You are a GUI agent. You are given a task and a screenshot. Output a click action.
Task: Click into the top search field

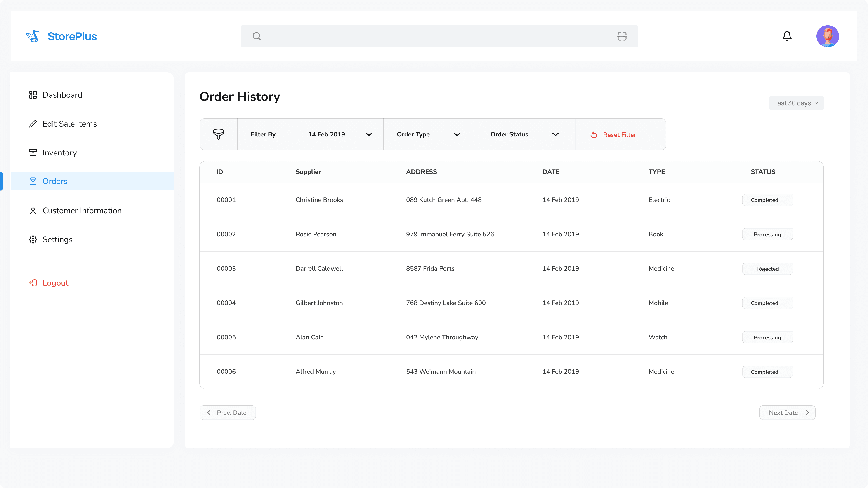(x=435, y=36)
